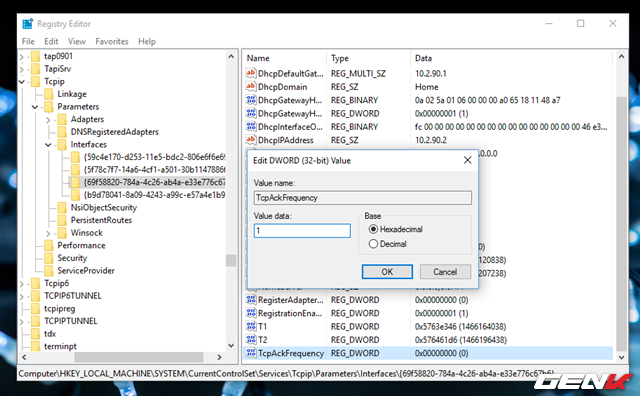Screen dimensions: 640x396
Task: Click the Registry Editor title bar icon
Action: click(x=27, y=24)
